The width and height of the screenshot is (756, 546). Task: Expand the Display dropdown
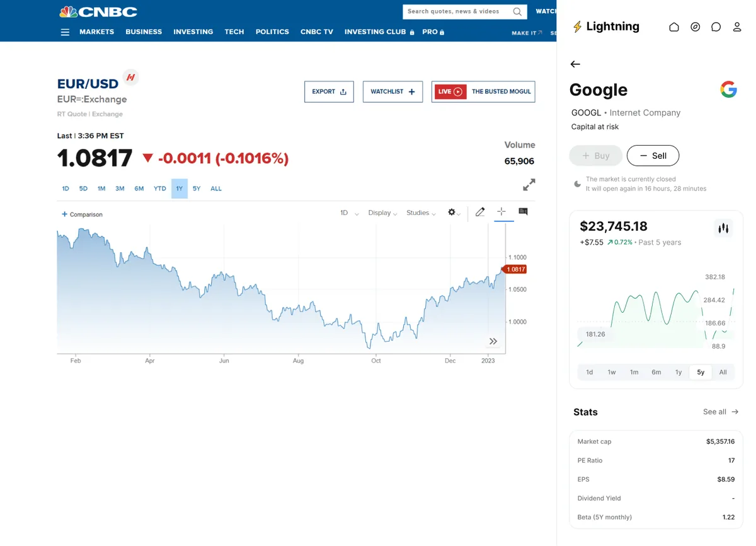point(382,213)
